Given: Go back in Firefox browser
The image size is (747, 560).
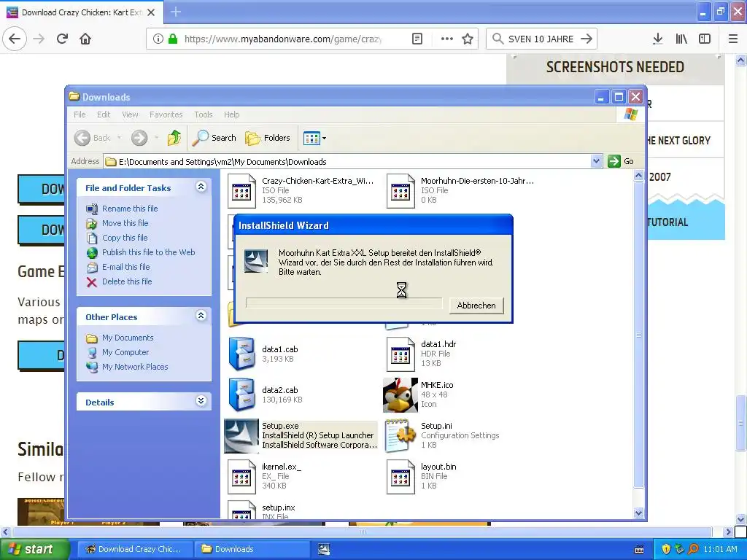Looking at the screenshot, I should [x=15, y=39].
